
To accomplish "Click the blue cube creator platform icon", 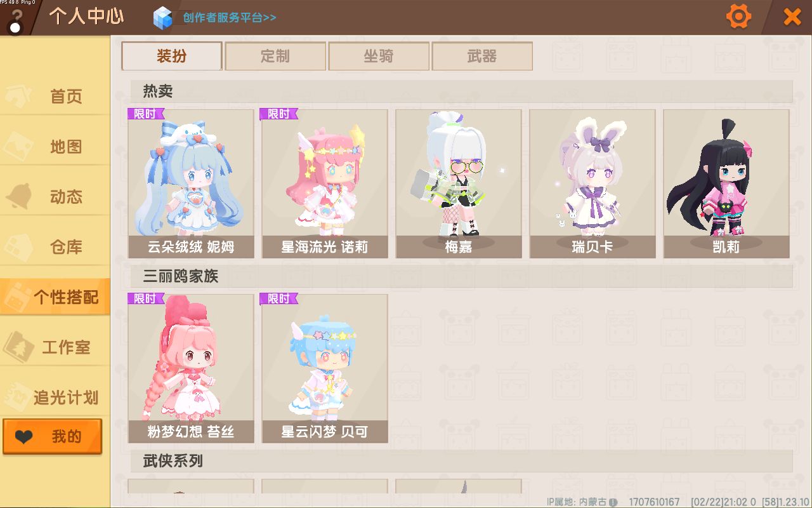I will [163, 17].
